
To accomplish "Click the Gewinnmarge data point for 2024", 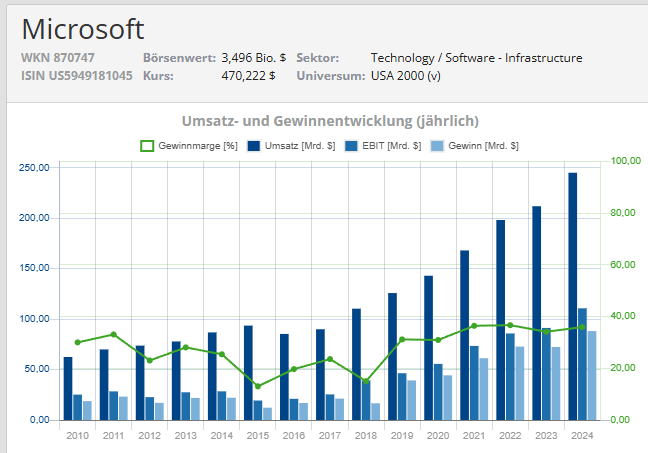I will [582, 327].
